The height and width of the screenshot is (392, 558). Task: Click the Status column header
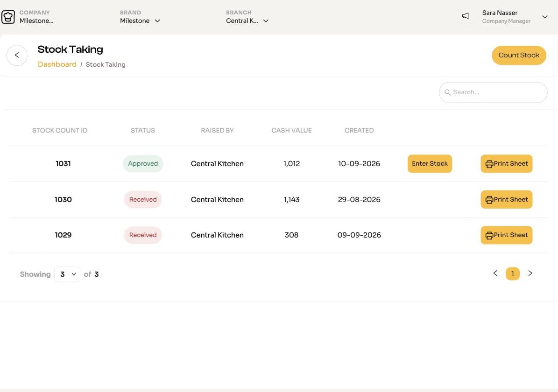pos(143,131)
